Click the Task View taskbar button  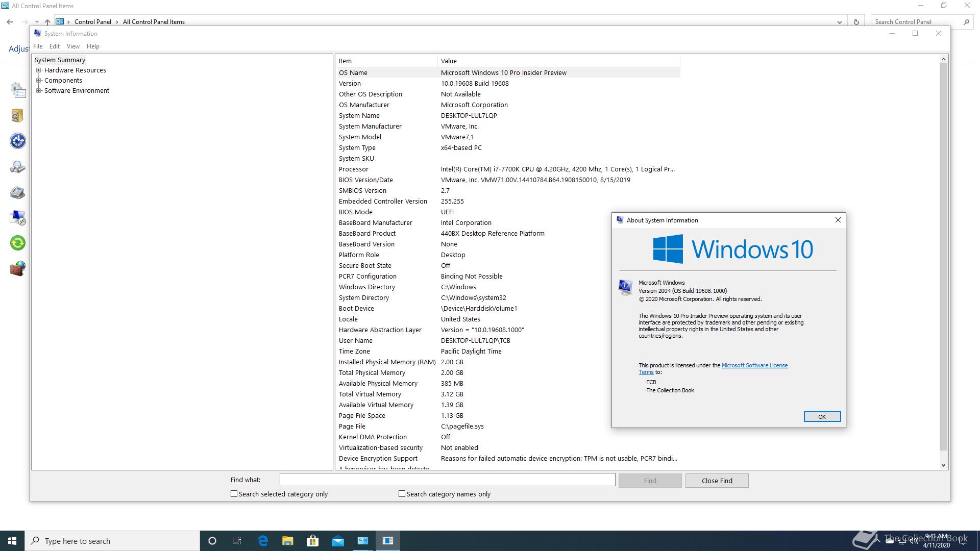click(237, 541)
